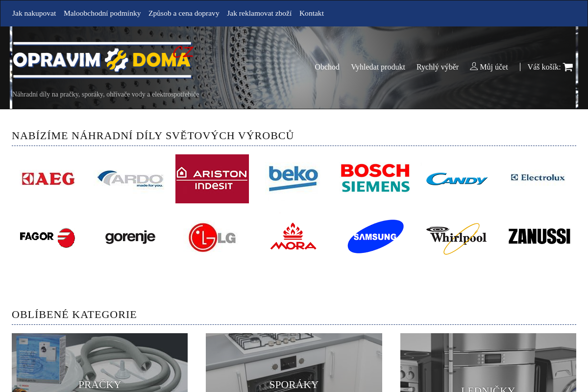The width and height of the screenshot is (588, 392).
Task: Click the Oblíbené kategorie heading
Action: [x=74, y=315]
